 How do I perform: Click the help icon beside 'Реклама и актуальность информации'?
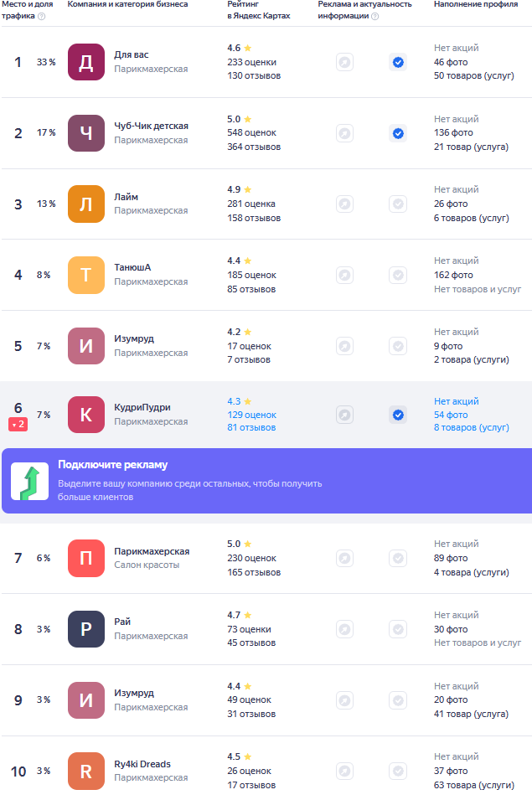click(x=373, y=16)
